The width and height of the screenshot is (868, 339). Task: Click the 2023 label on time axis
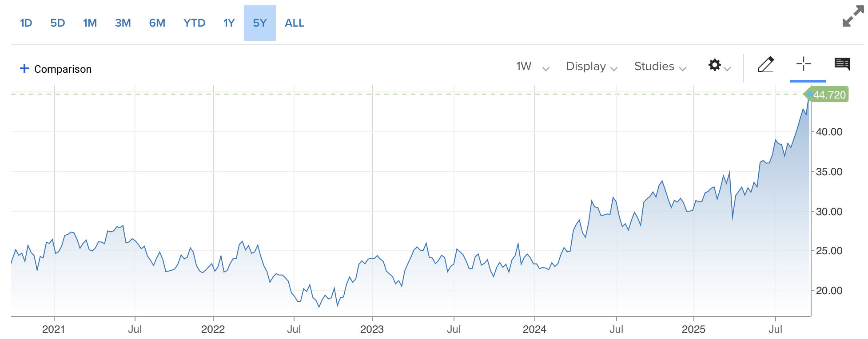point(372,329)
